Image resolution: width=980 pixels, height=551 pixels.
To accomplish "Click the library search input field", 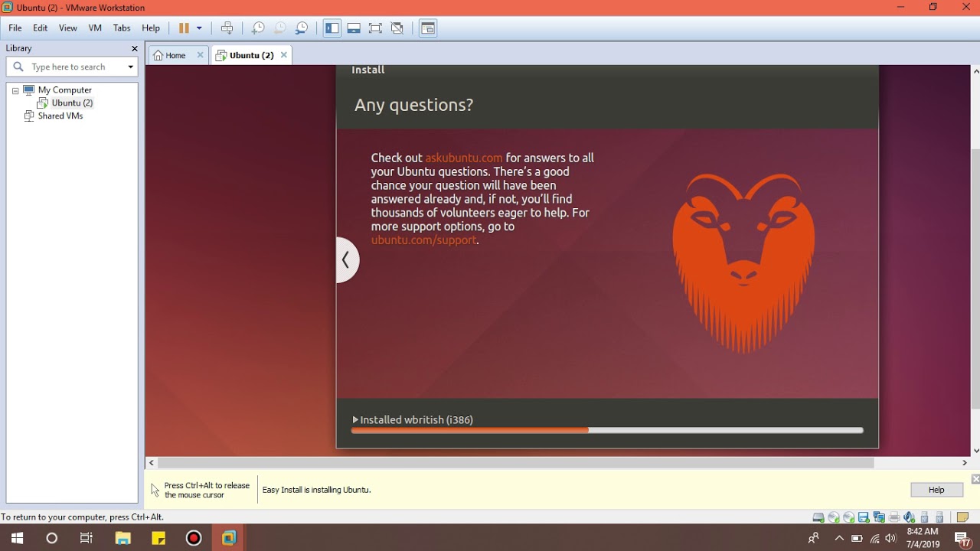I will pos(72,67).
